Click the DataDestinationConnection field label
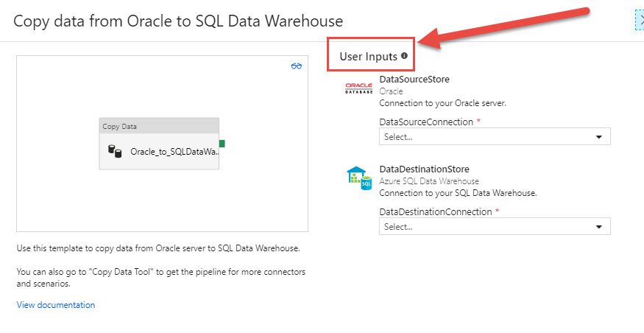 click(436, 212)
